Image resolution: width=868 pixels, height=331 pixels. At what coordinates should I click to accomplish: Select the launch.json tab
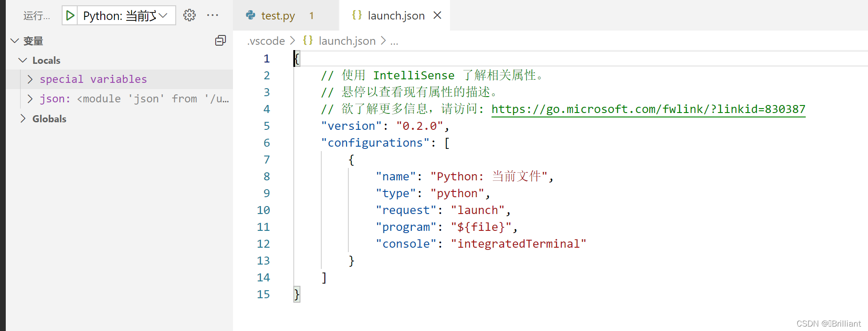pos(395,16)
